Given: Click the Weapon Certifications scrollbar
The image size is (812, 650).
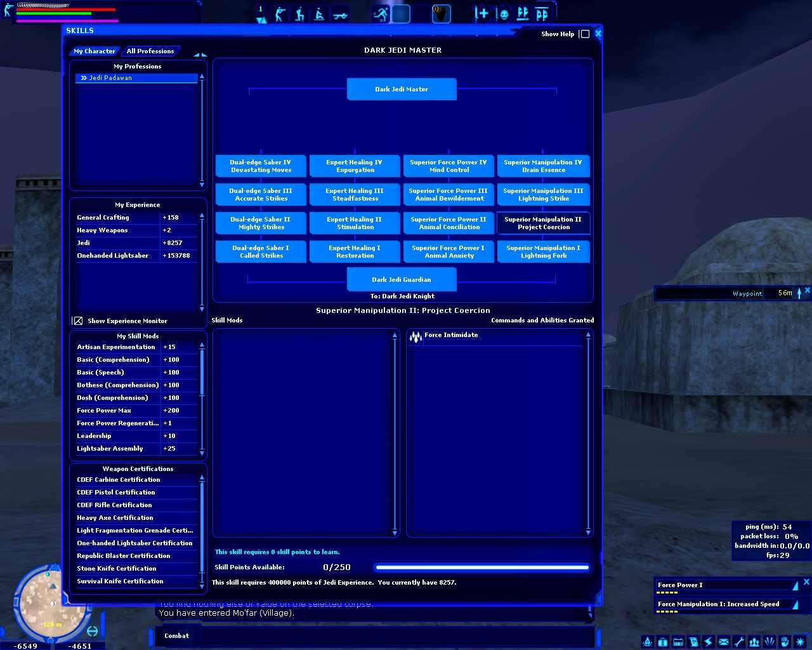Looking at the screenshot, I should (202, 532).
